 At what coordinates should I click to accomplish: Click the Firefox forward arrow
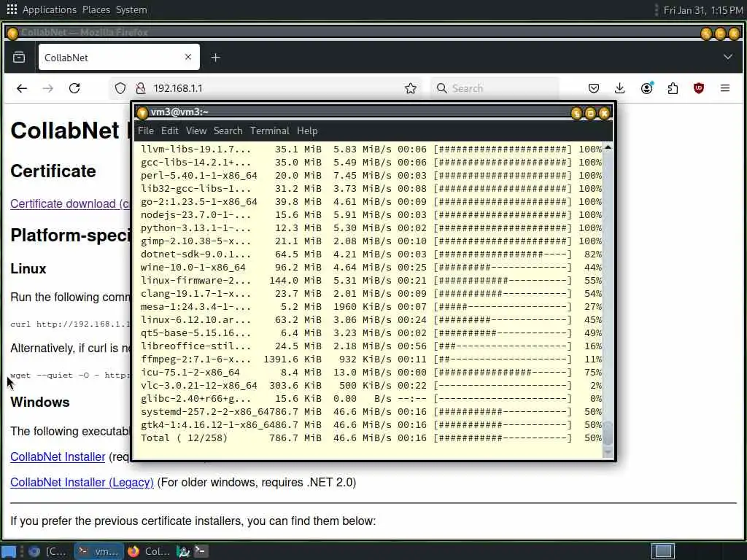tap(47, 88)
